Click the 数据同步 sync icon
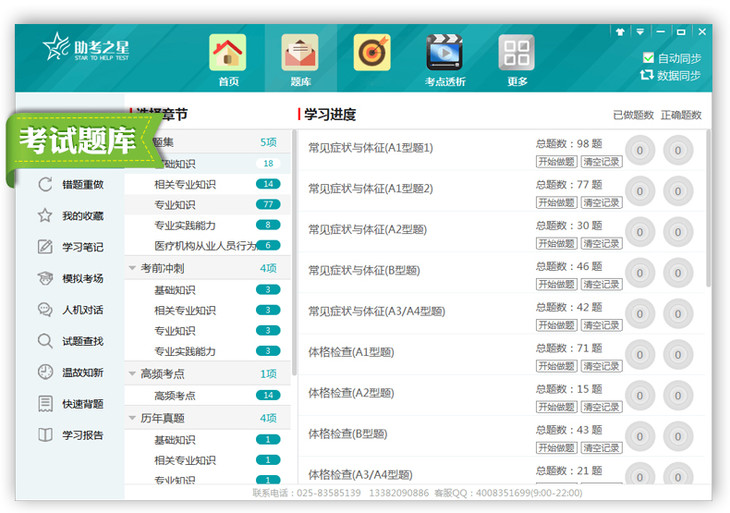730x513 pixels. tap(647, 75)
